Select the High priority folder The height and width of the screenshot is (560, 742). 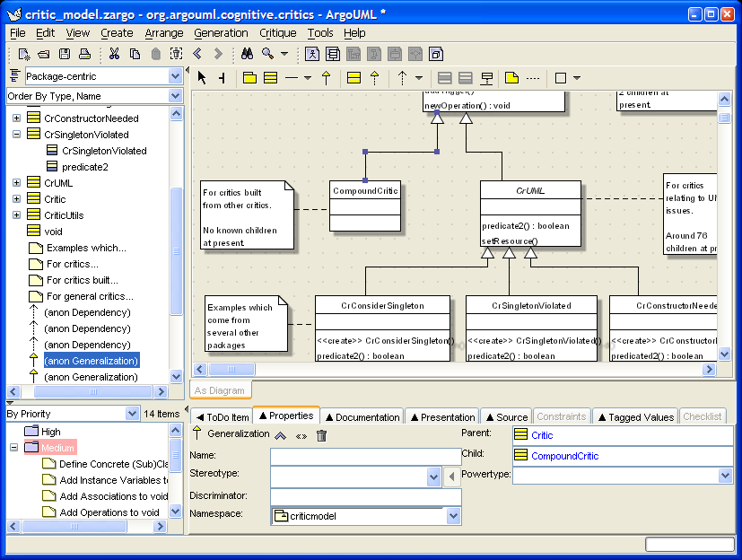[50, 432]
